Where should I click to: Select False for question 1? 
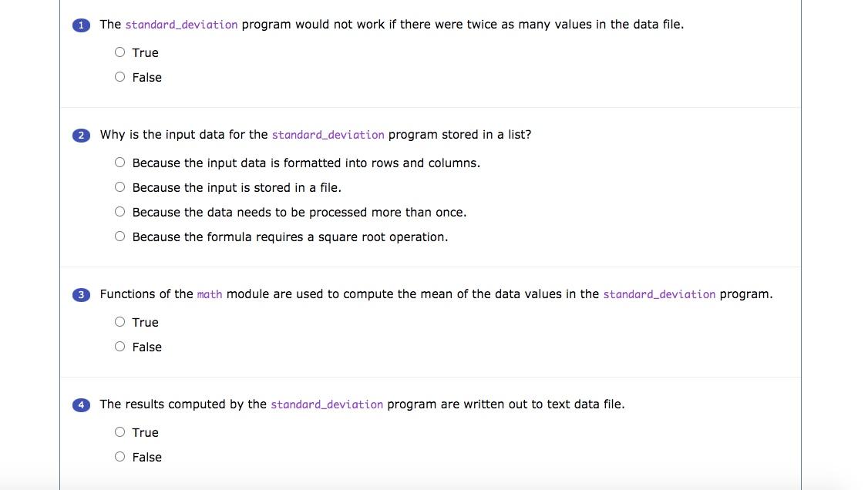[119, 76]
